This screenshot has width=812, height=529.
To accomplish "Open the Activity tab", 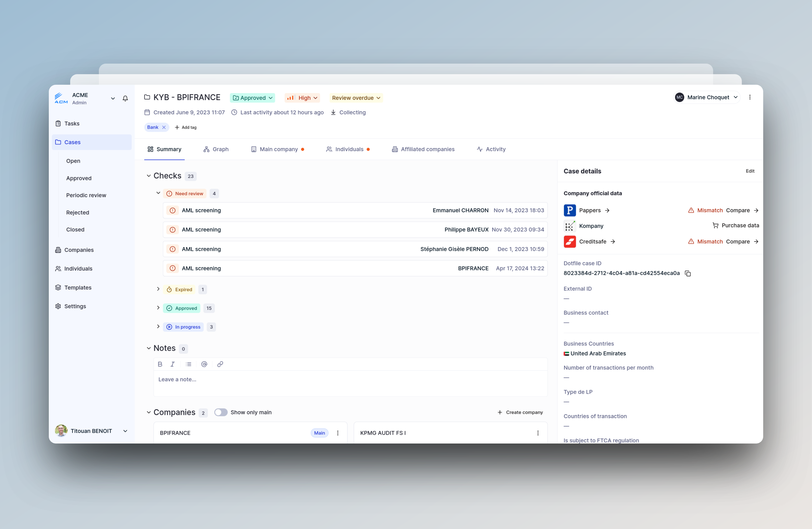I will click(491, 149).
